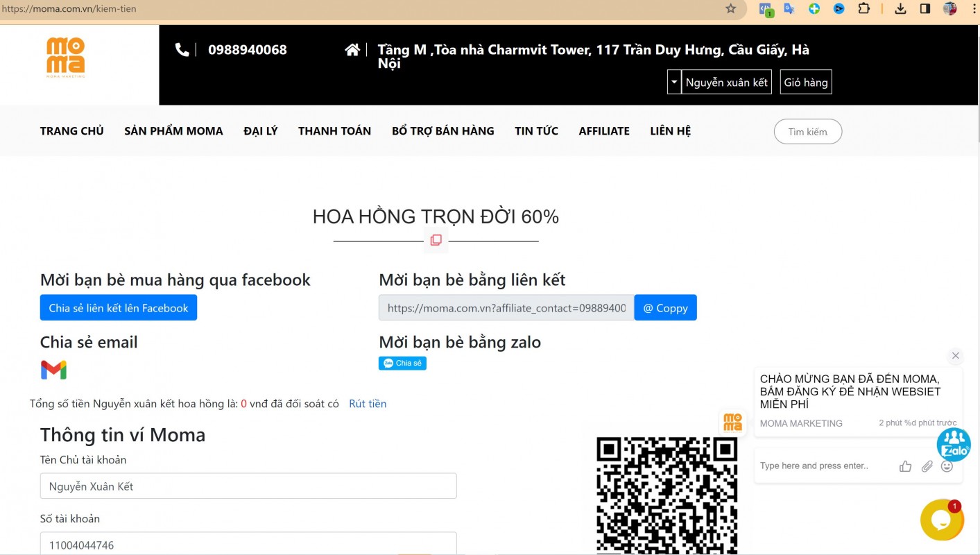Open the AFFILIATE menu item
Image resolution: width=980 pixels, height=555 pixels.
603,130
